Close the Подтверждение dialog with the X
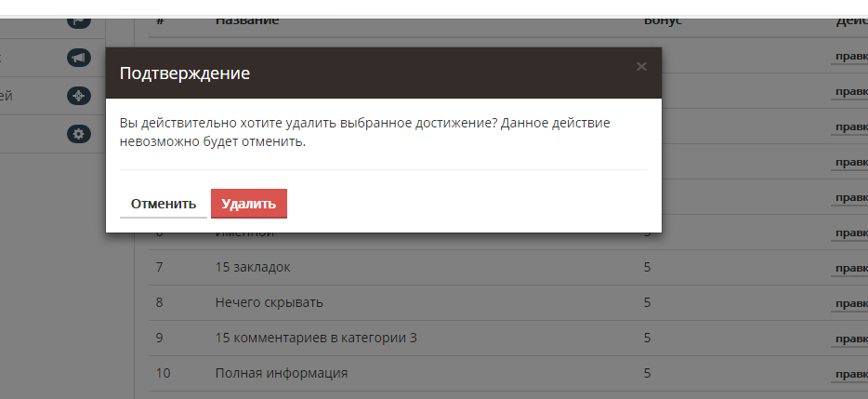 (641, 67)
